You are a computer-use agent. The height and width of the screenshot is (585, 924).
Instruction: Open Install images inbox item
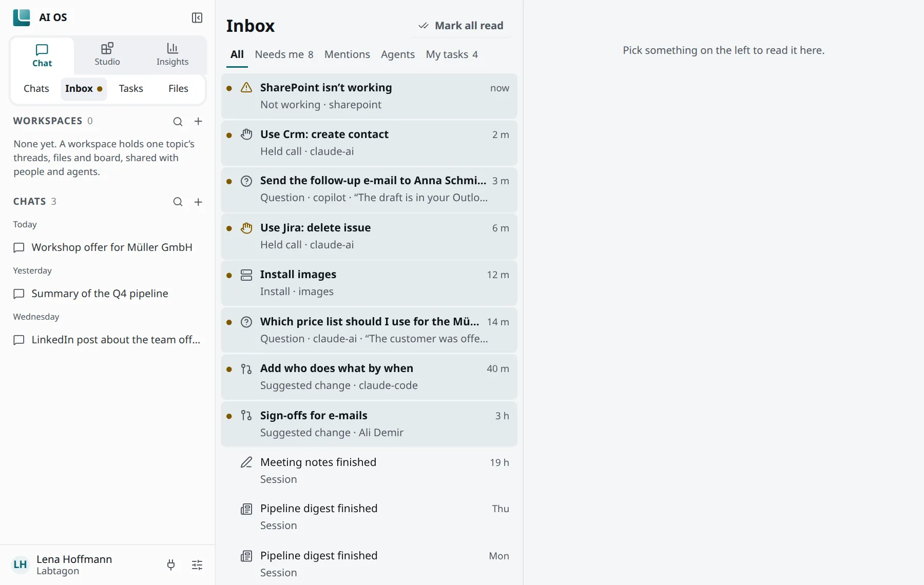pyautogui.click(x=369, y=283)
